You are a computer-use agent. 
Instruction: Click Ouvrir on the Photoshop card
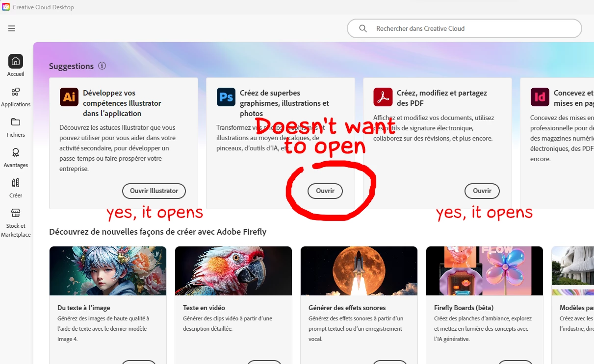click(x=325, y=191)
